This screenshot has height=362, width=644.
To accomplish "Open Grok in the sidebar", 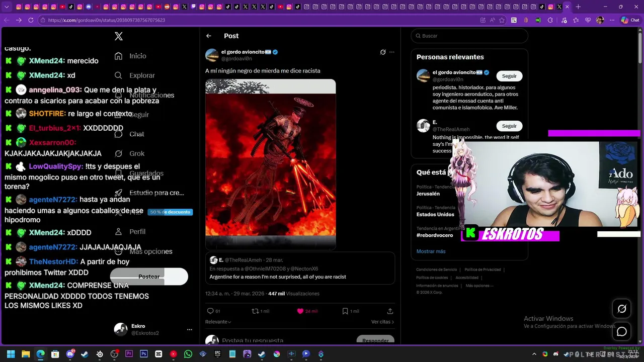I will coord(129,153).
